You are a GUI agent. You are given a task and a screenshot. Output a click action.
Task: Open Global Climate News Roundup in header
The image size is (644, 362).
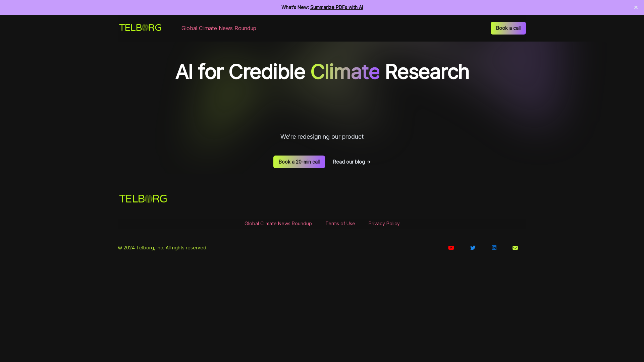(x=219, y=28)
